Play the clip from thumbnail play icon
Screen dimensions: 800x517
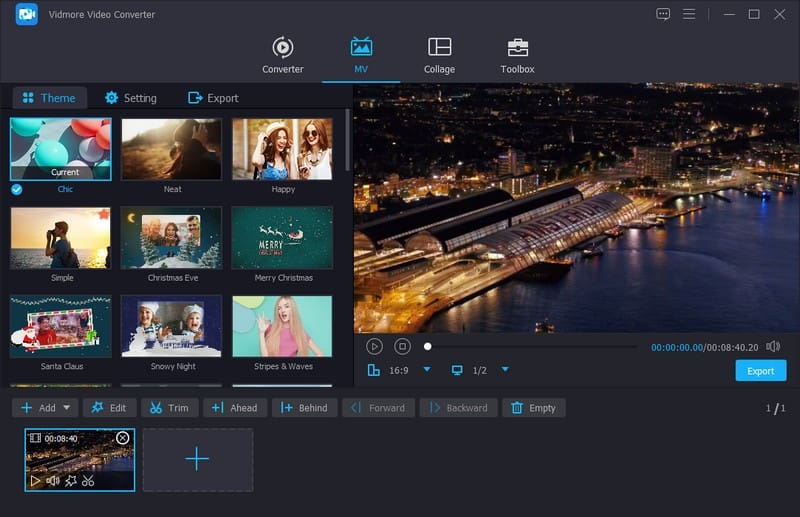[35, 481]
